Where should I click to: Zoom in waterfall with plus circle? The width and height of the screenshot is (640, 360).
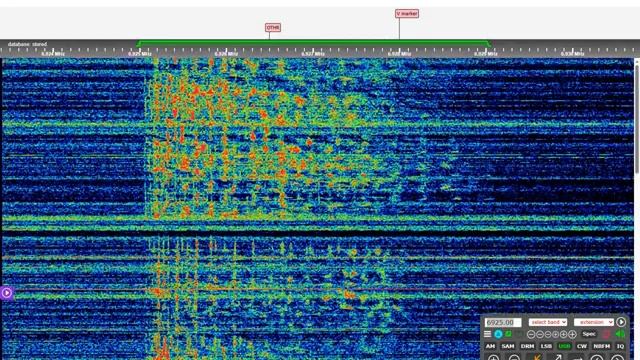click(x=493, y=358)
